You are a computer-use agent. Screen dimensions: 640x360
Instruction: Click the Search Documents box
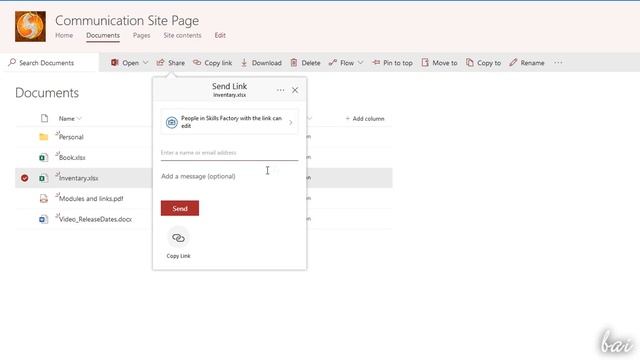point(49,62)
